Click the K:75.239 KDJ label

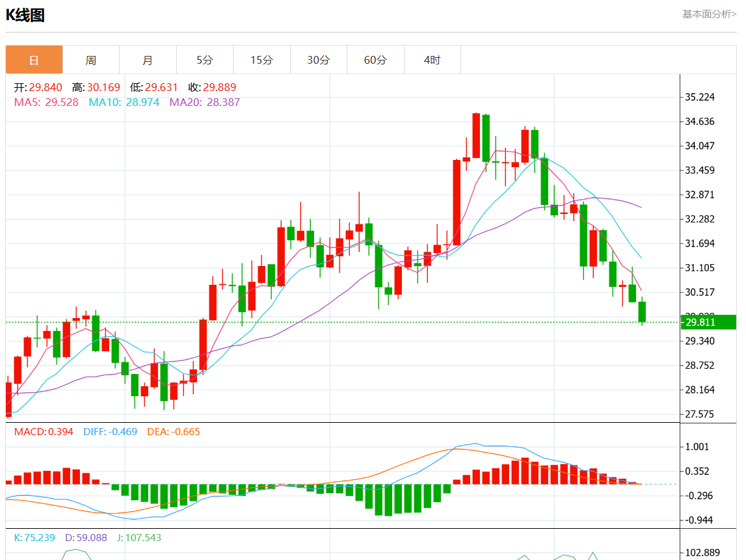(34, 538)
